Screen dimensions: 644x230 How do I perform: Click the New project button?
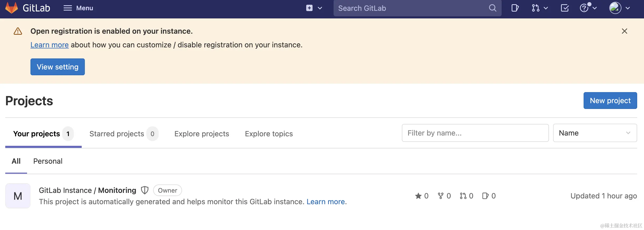point(610,101)
